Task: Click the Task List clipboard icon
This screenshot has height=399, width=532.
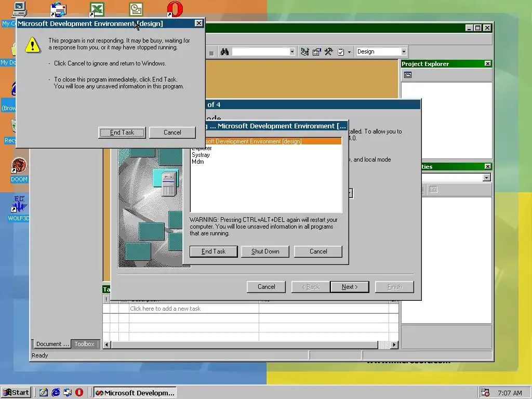Action: (x=341, y=52)
